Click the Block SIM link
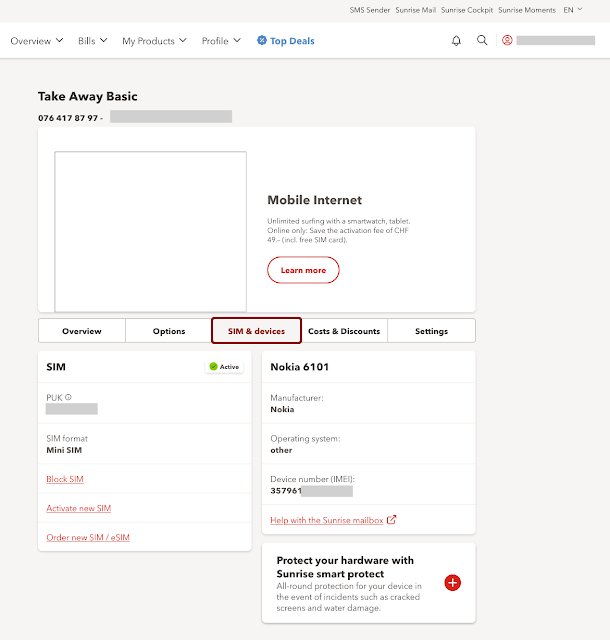Viewport: 610px width, 640px height. [x=65, y=479]
